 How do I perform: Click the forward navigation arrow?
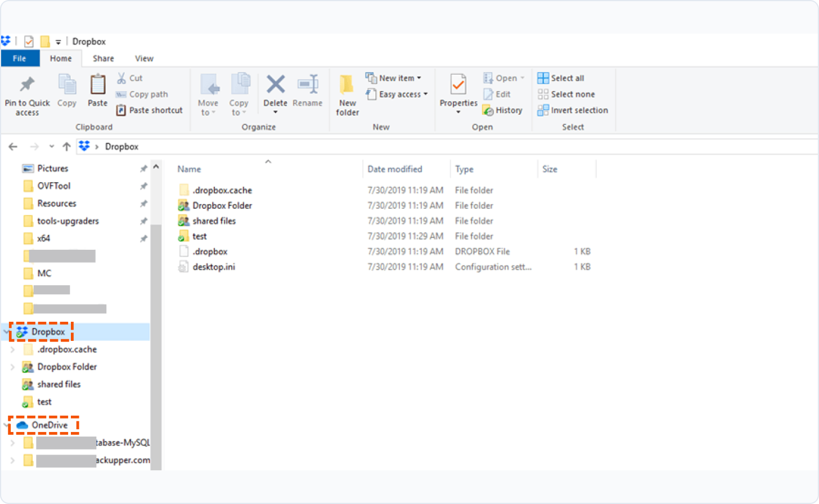34,147
